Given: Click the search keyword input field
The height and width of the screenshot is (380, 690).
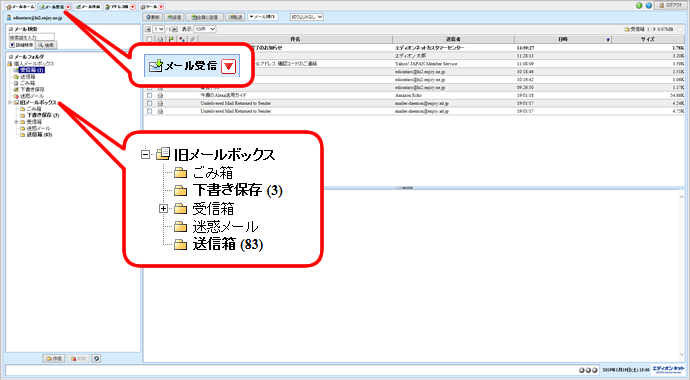Looking at the screenshot, I should coord(32,37).
